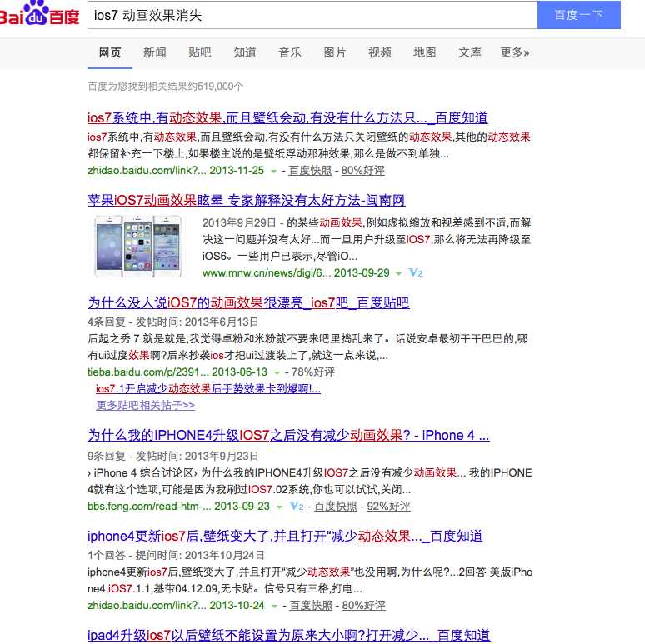The image size is (645, 644).
Task: Open 百度快照 beside 2013-10-24
Action: tap(311, 606)
